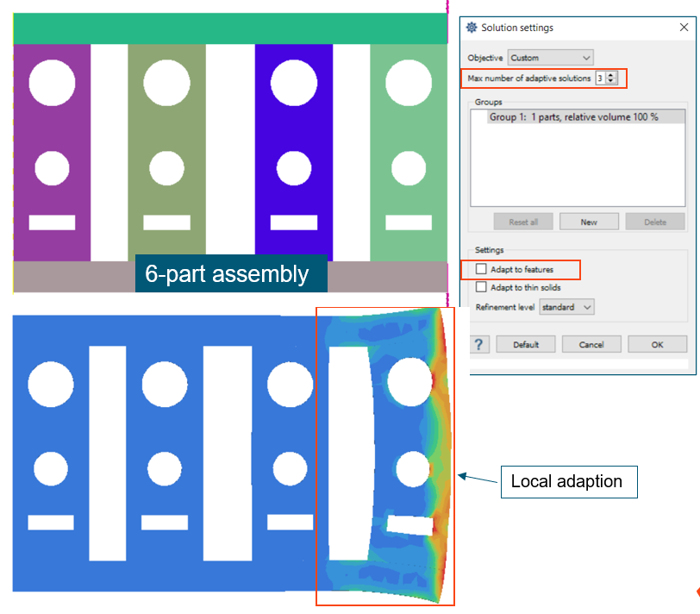Click the Delete group button
The width and height of the screenshot is (700, 614).
[x=655, y=222]
